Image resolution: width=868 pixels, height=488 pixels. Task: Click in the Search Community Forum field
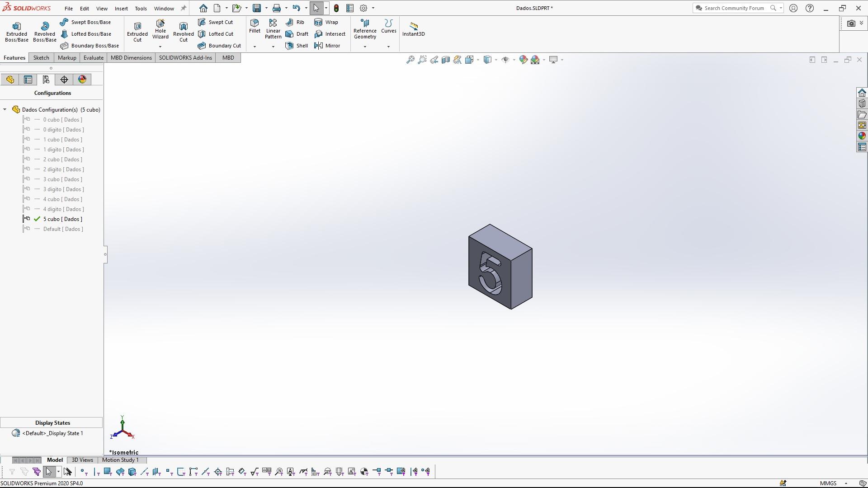(x=735, y=8)
